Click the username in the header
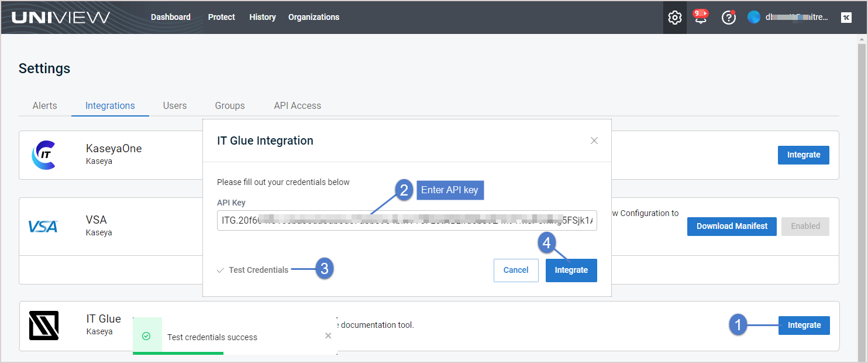The width and height of the screenshot is (868, 363). point(797,18)
